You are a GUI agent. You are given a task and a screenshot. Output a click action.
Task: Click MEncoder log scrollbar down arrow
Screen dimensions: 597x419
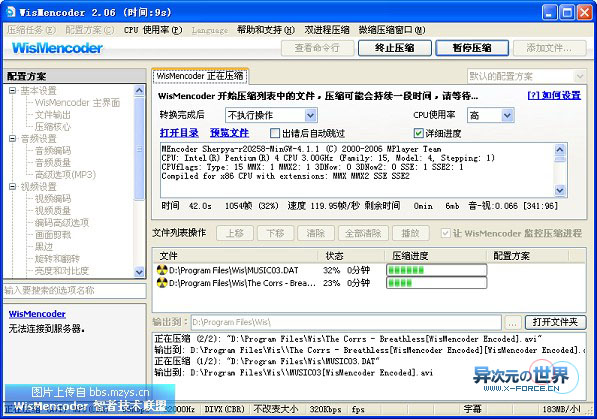tap(560, 190)
